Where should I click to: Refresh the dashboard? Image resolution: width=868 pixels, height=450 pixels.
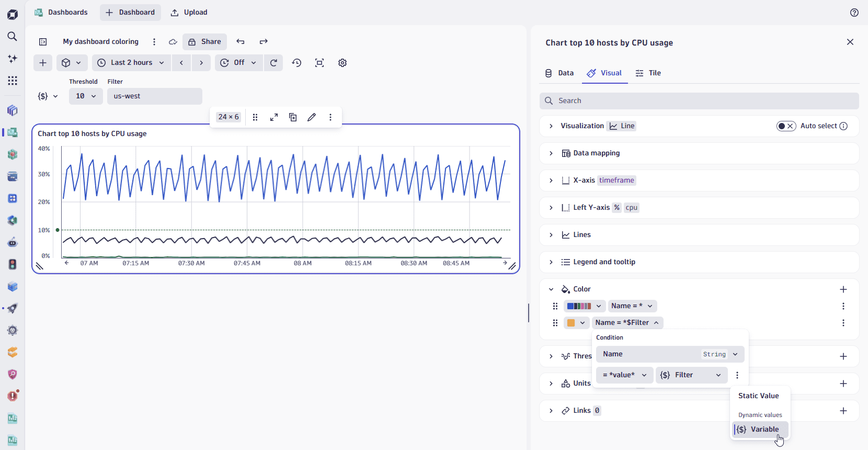point(273,63)
